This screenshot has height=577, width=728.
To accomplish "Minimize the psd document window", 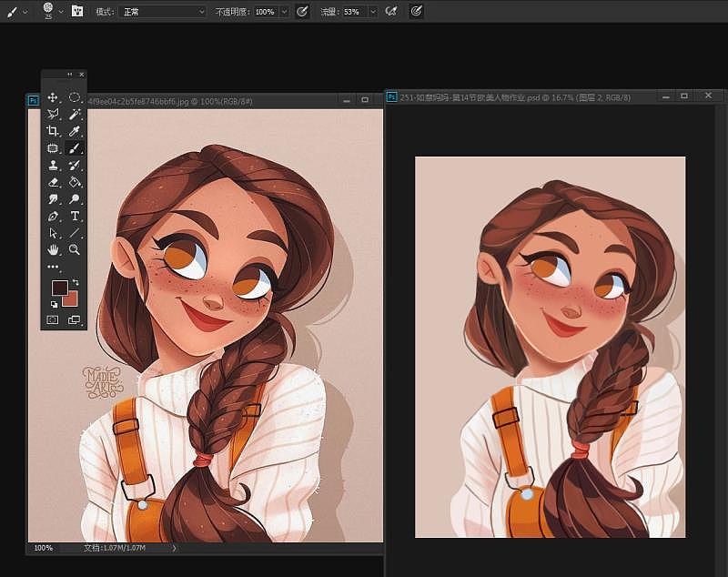I will coord(666,96).
